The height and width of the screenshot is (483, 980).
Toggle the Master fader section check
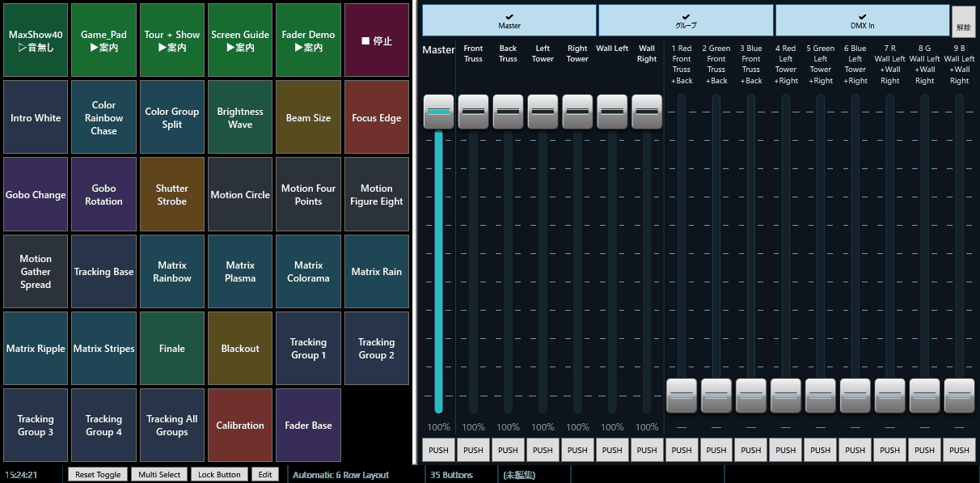tap(509, 20)
